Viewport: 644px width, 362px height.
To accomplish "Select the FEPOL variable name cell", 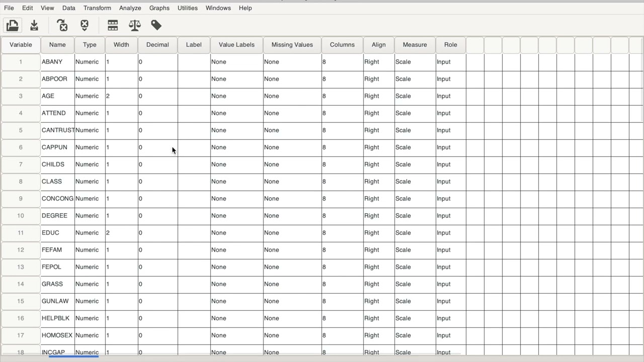I will pos(57,267).
